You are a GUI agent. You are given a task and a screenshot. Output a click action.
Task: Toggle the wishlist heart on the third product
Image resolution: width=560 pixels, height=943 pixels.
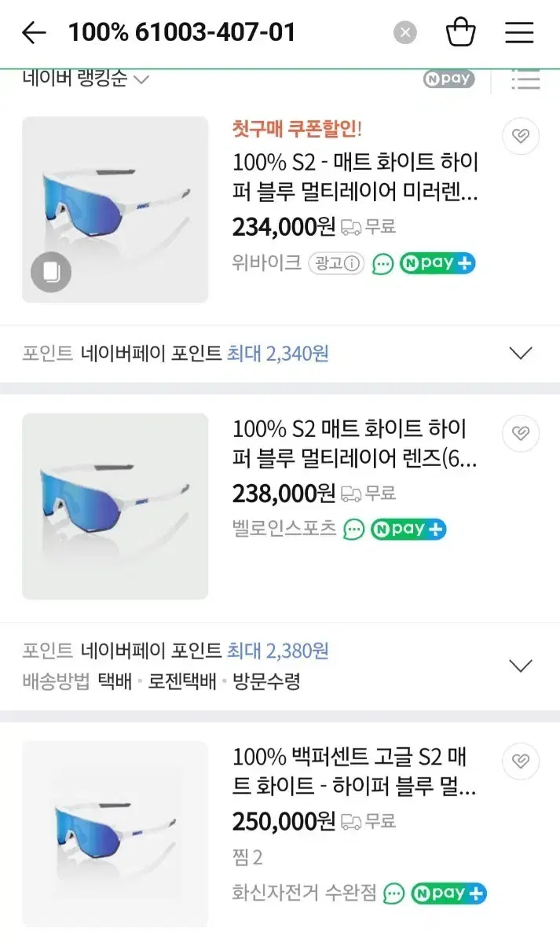(x=520, y=761)
